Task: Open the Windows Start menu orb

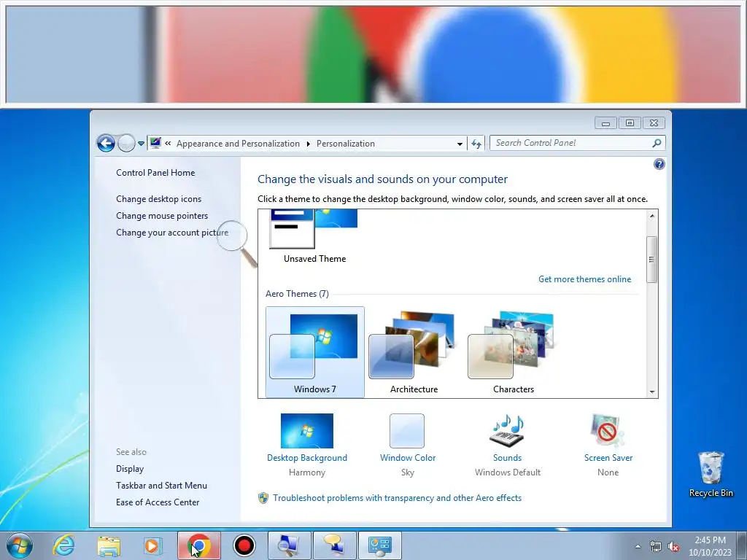Action: [x=19, y=545]
